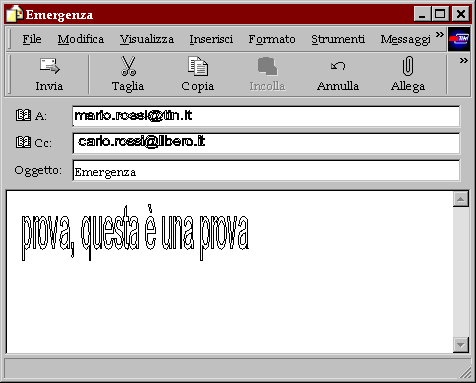The width and height of the screenshot is (476, 383).
Task: Open the File menu
Action: (32, 39)
